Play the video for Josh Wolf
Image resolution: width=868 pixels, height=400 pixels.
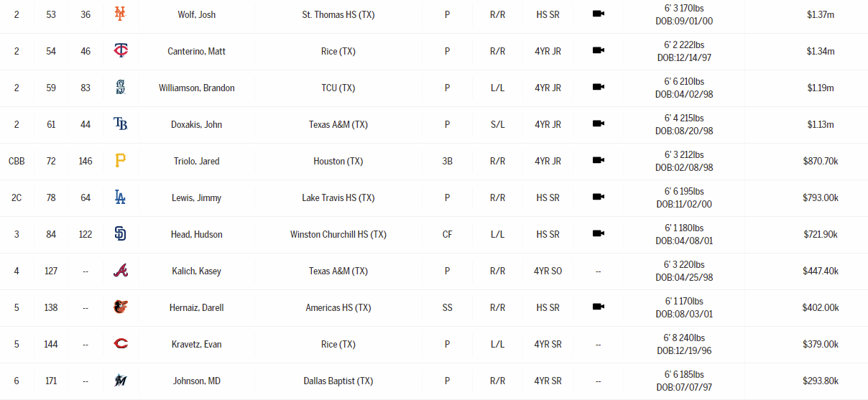click(x=598, y=14)
